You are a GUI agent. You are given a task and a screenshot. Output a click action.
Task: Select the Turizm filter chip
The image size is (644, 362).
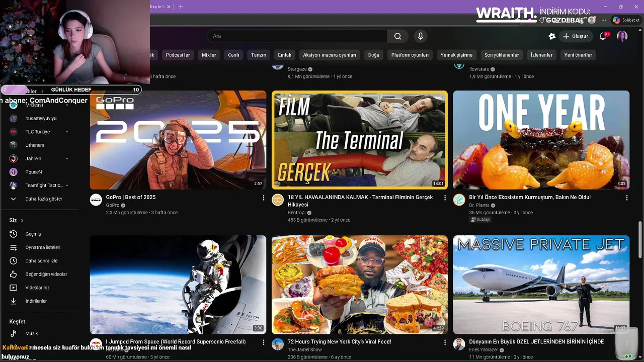click(x=259, y=55)
